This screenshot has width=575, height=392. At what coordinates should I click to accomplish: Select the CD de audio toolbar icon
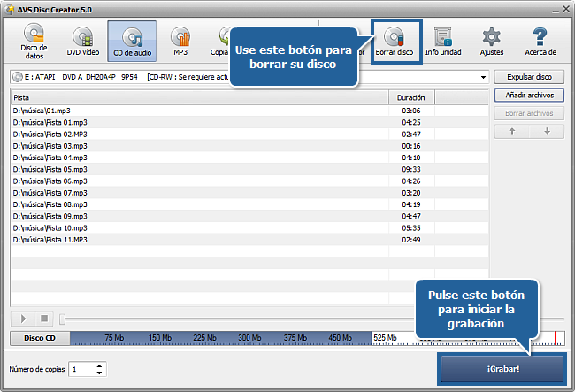click(132, 41)
